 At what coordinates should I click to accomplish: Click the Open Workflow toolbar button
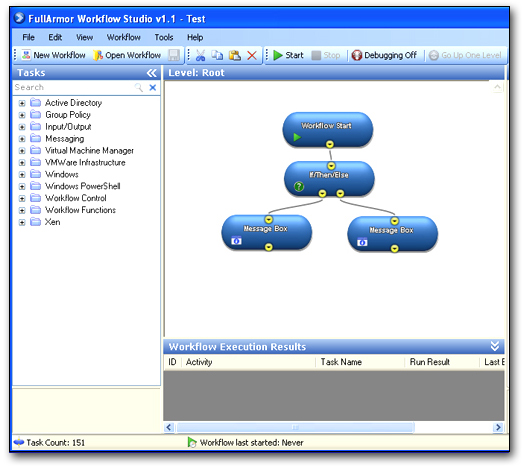pyautogui.click(x=127, y=55)
